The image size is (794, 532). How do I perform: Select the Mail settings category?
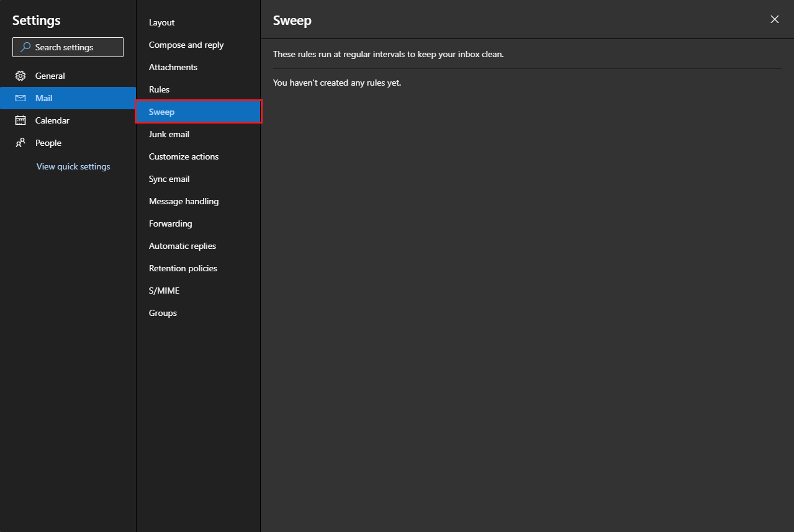[x=68, y=98]
